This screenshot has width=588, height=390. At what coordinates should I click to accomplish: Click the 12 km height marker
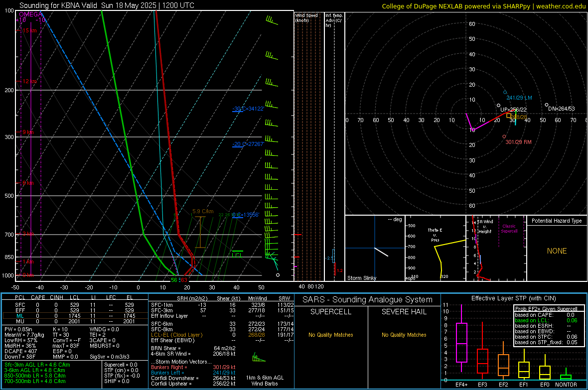pyautogui.click(x=29, y=81)
